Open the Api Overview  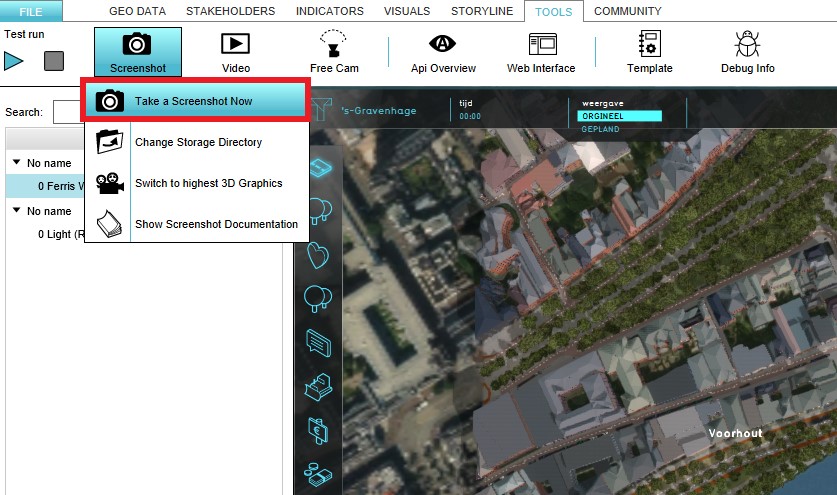(x=443, y=52)
